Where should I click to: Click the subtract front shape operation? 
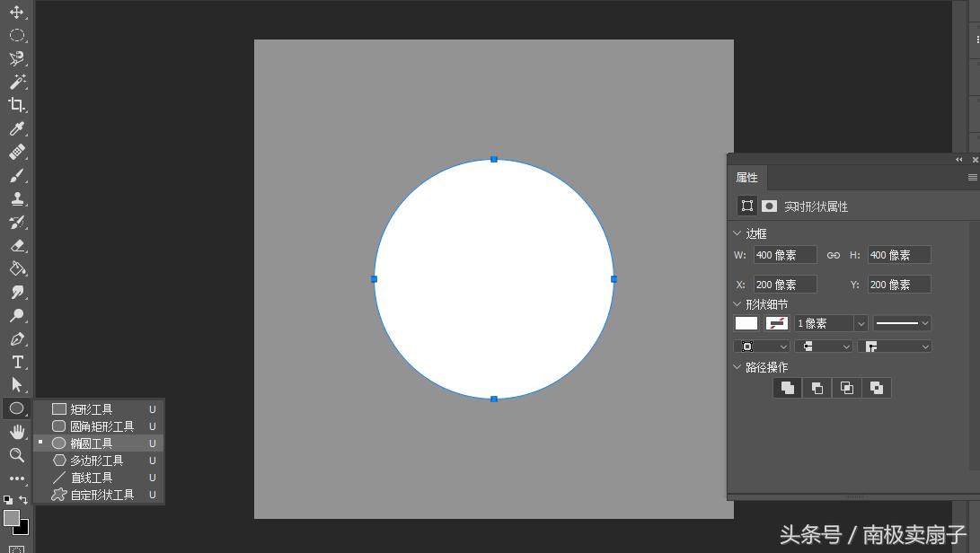tap(817, 388)
